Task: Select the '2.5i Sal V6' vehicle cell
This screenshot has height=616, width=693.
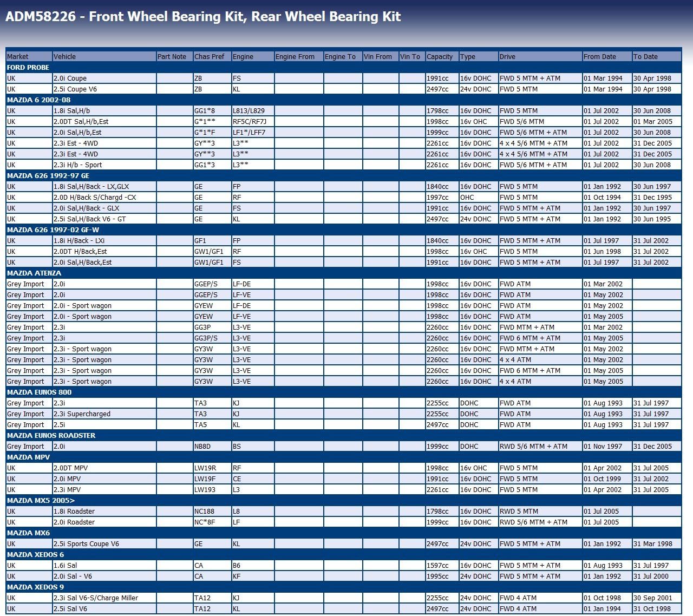Action: tap(104, 608)
